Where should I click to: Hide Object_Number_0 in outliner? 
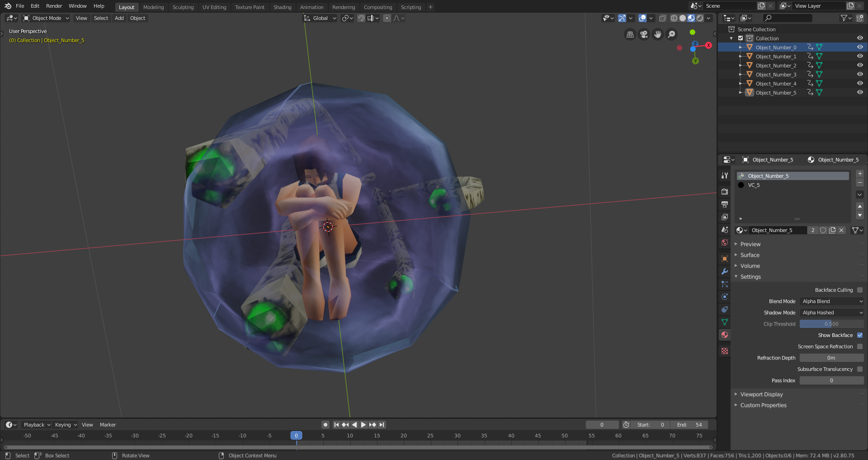tap(860, 47)
